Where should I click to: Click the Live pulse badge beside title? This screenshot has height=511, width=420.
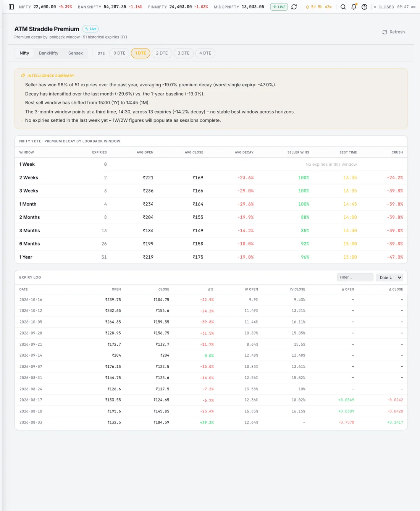tap(90, 29)
